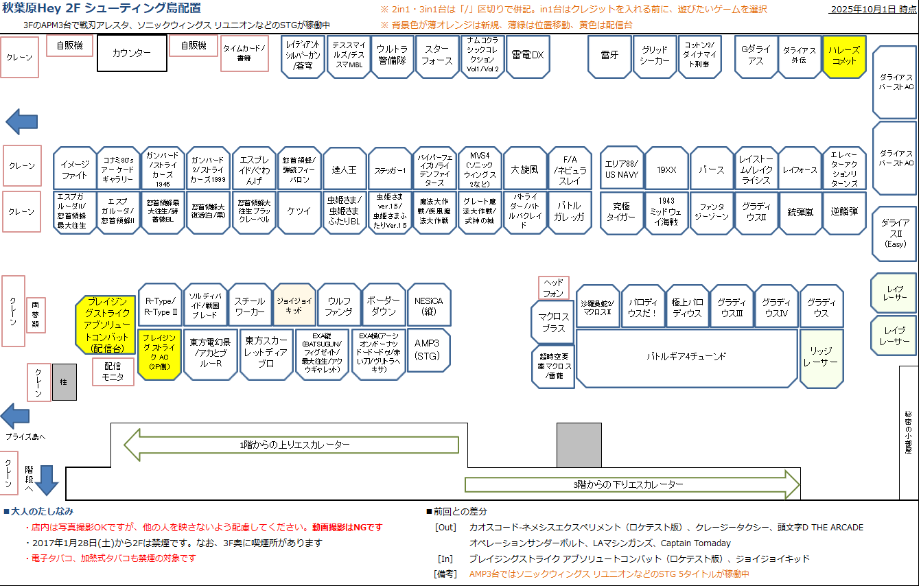
Task: Click the 1階からの上りエスカレーター arrow
Action: pyautogui.click(x=291, y=445)
